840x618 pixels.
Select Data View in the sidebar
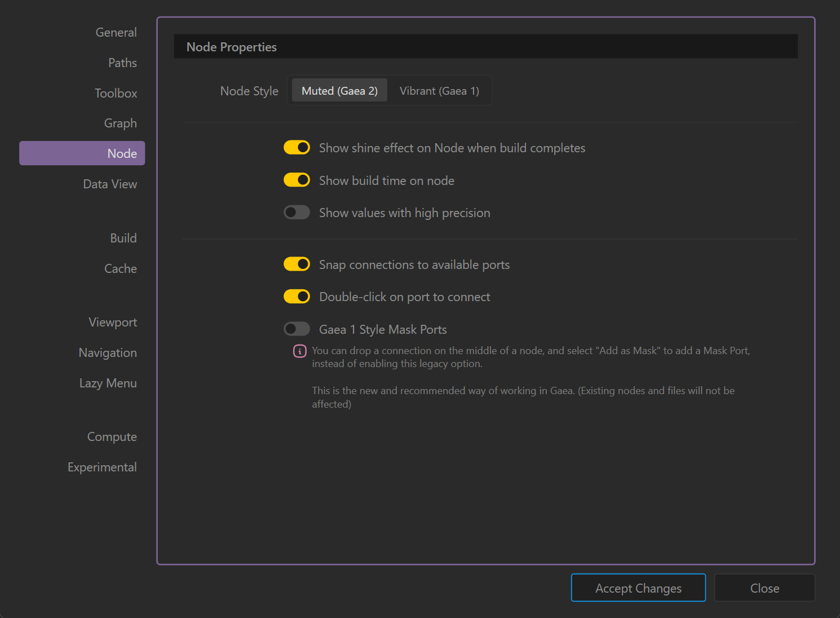tap(110, 184)
